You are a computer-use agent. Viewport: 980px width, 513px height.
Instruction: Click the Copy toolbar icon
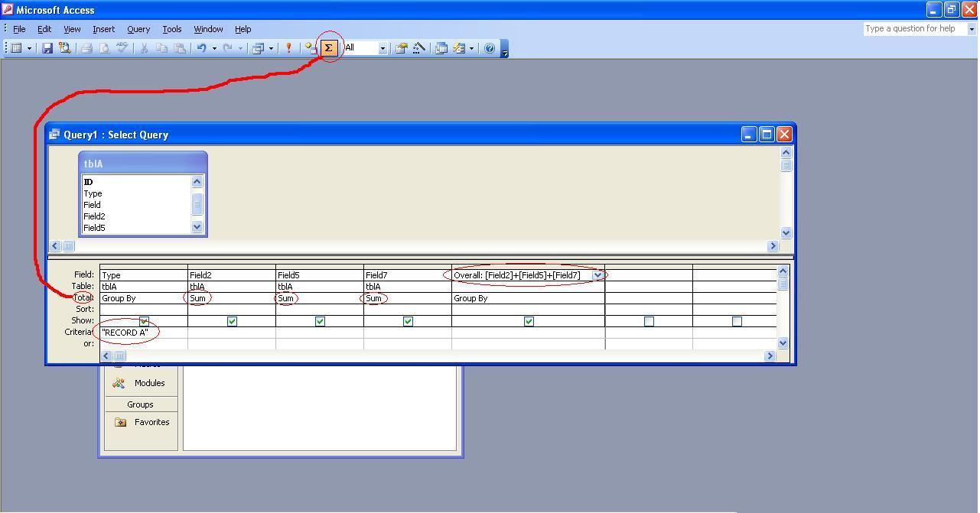(161, 48)
